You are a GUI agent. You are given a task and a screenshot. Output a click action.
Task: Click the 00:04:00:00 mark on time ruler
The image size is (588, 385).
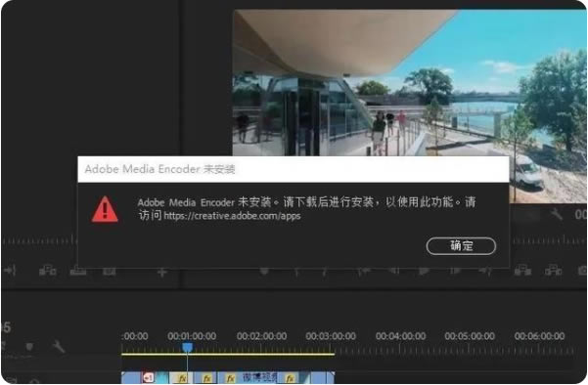(400, 336)
